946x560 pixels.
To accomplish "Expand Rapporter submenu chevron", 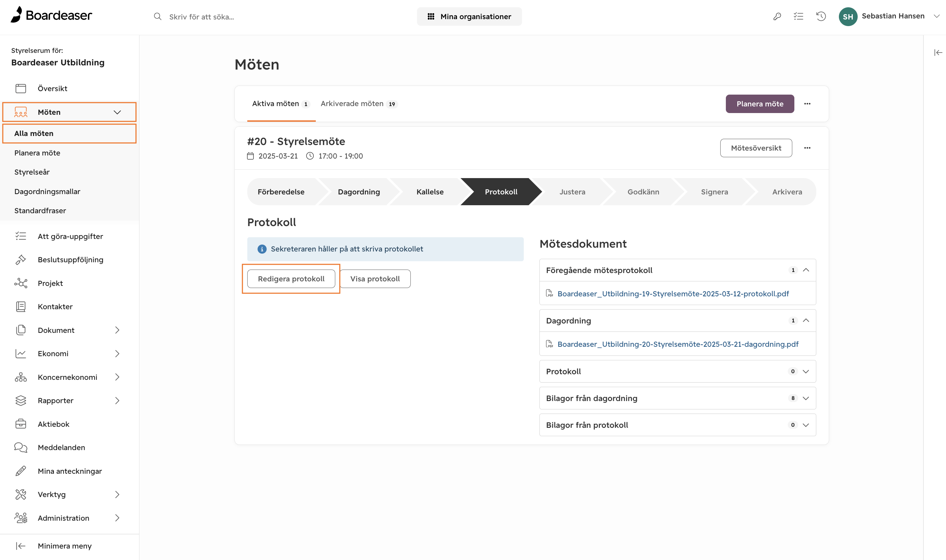I will 117,400.
